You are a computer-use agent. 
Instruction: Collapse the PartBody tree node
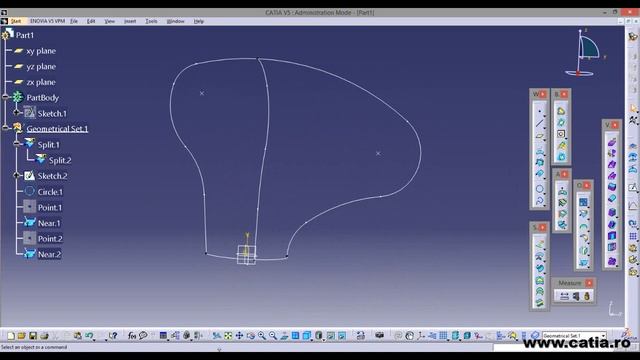coord(5,97)
